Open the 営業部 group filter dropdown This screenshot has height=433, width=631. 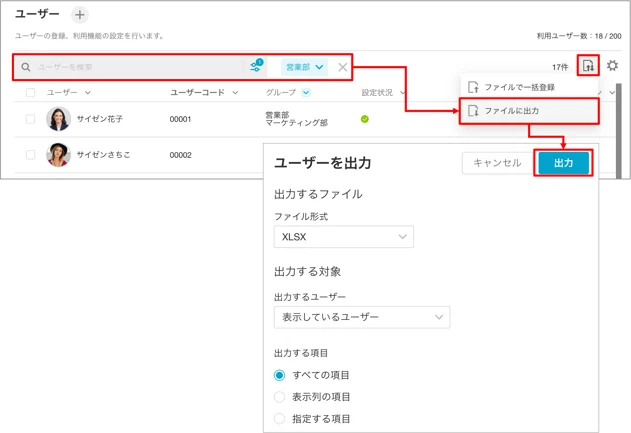click(x=304, y=67)
